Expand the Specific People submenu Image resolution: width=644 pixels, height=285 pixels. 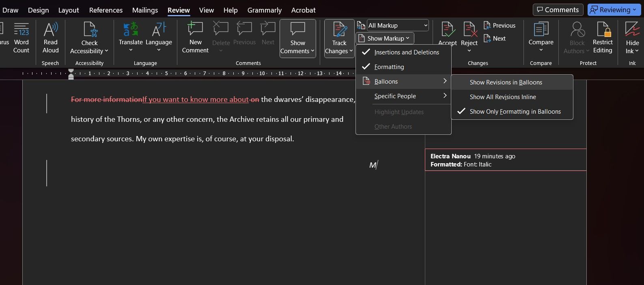[395, 96]
